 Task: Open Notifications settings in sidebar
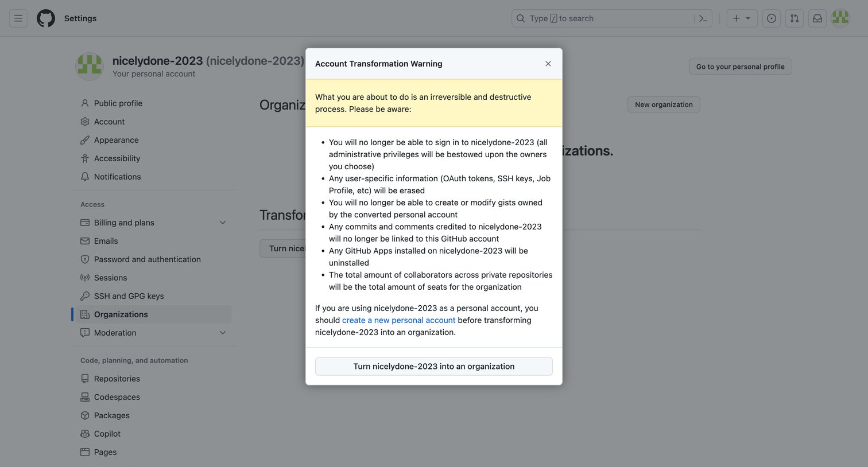coord(154,177)
